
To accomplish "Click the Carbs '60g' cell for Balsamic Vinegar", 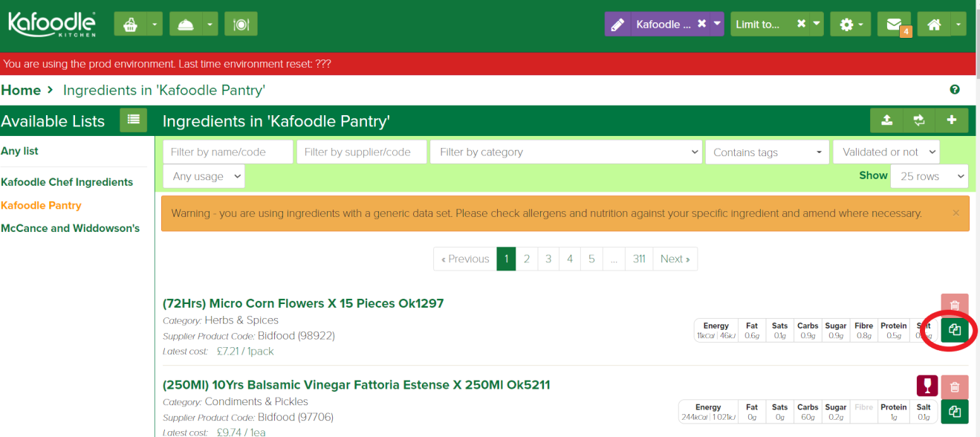I will pos(808,412).
